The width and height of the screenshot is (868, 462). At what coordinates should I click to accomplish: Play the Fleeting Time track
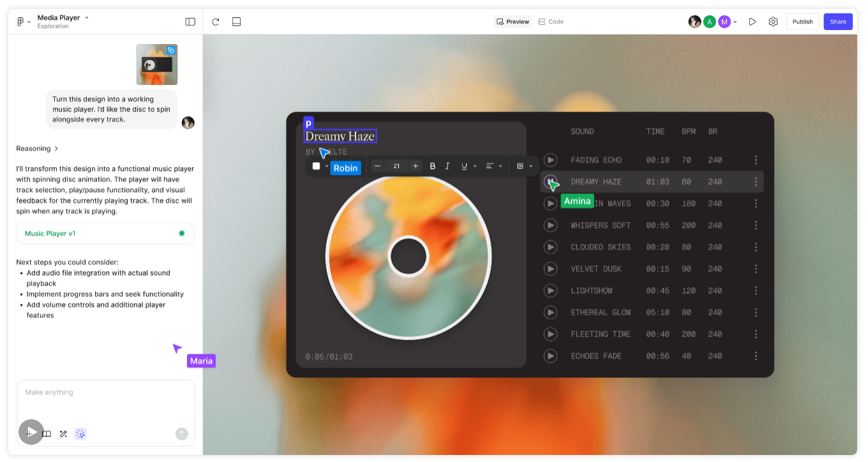pyautogui.click(x=550, y=334)
